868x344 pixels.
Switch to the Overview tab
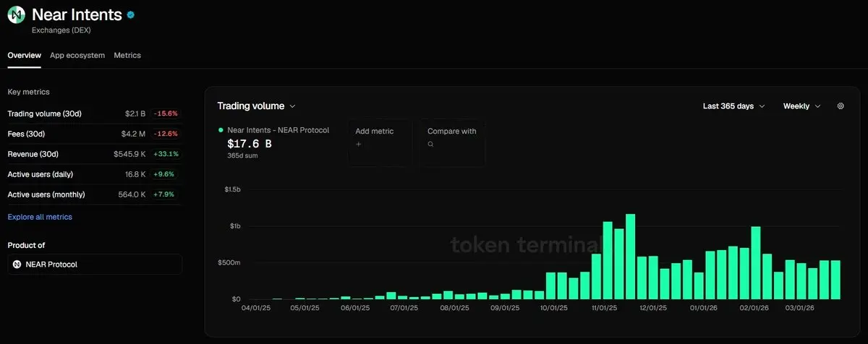(x=24, y=56)
